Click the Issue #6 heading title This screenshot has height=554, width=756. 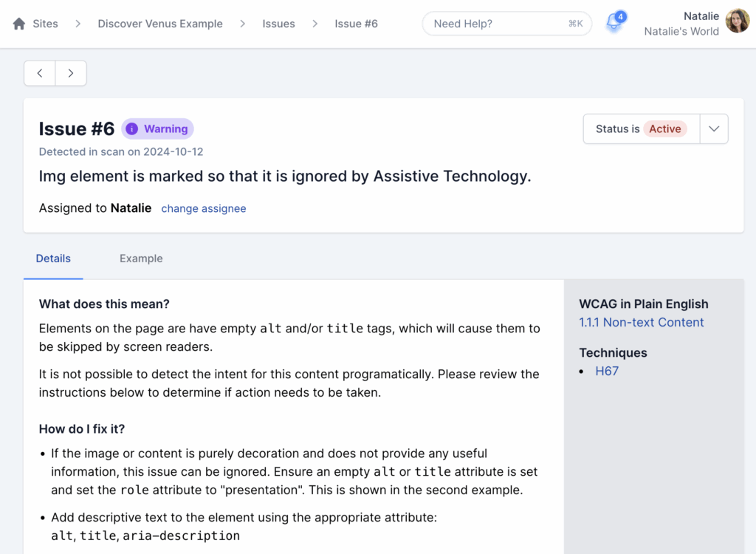(x=77, y=129)
